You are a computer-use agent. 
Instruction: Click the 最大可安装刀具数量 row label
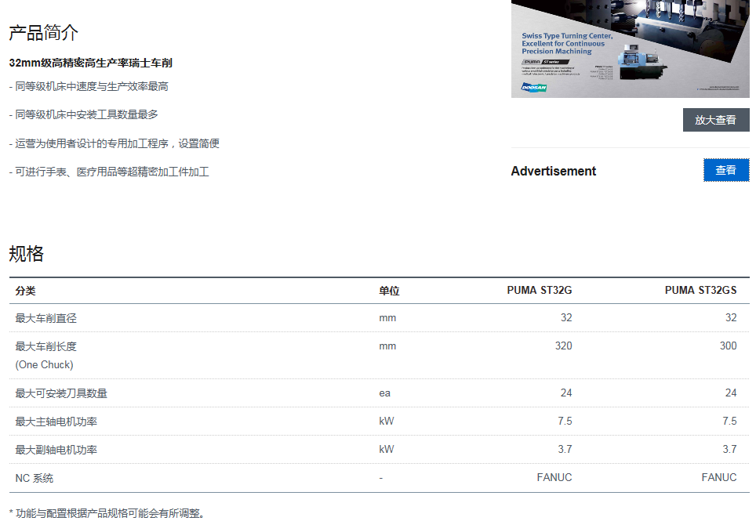tap(61, 393)
